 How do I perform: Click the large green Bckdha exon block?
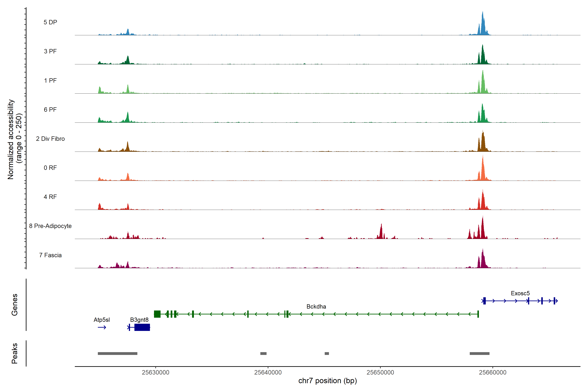click(x=157, y=314)
